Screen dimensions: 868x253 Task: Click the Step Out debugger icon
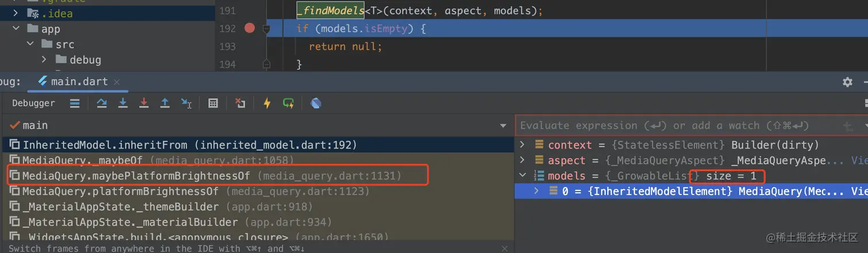(x=165, y=103)
